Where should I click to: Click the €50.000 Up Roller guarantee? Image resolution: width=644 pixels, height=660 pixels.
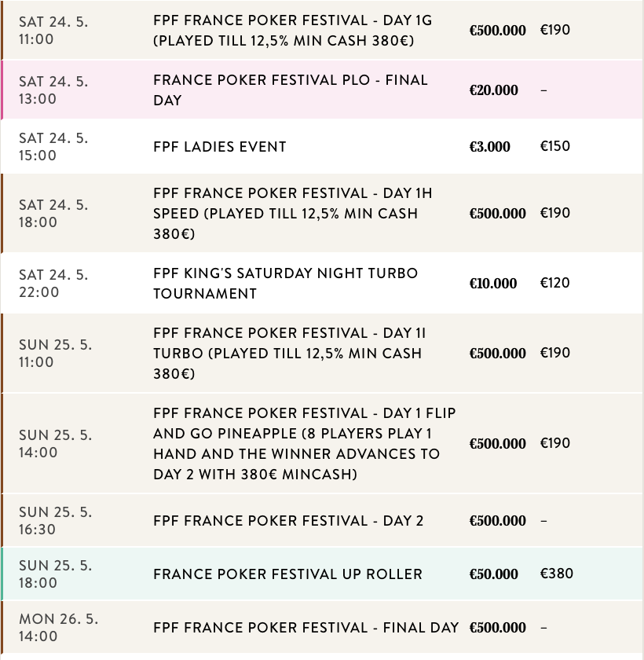(x=494, y=574)
